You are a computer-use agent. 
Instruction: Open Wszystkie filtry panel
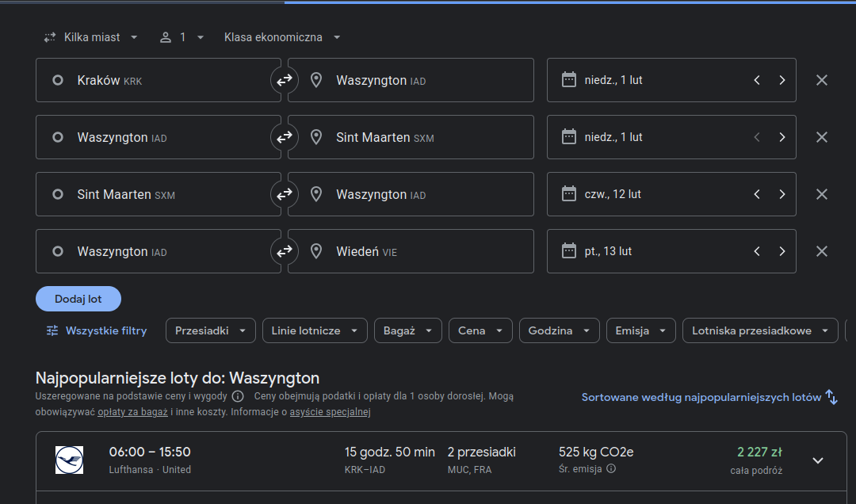[97, 331]
